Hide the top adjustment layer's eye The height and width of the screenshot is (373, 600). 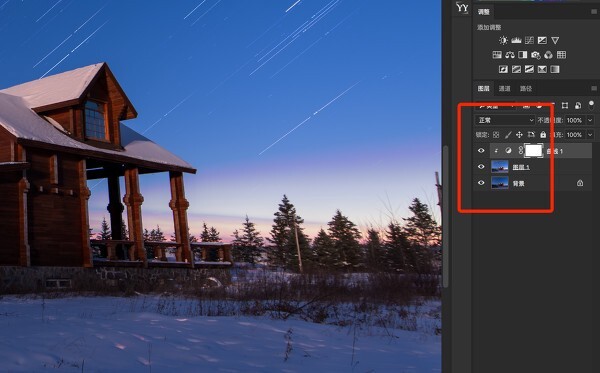tap(481, 151)
